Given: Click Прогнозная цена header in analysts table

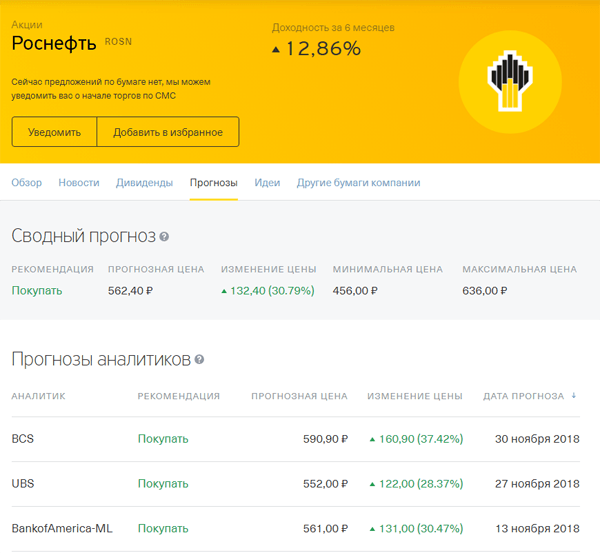Looking at the screenshot, I should (299, 396).
